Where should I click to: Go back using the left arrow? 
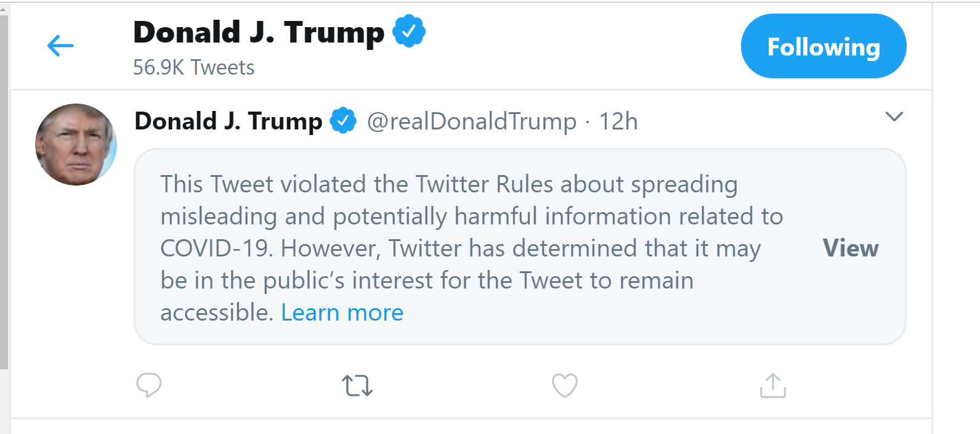(60, 46)
